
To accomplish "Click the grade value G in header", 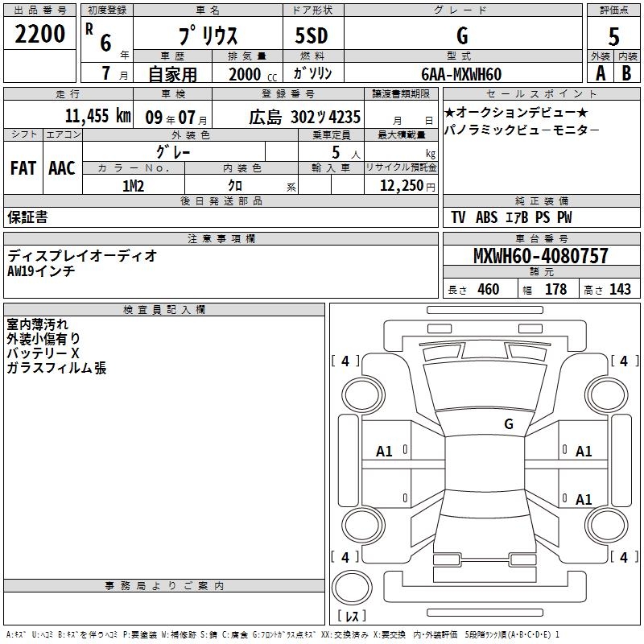I will [462, 35].
